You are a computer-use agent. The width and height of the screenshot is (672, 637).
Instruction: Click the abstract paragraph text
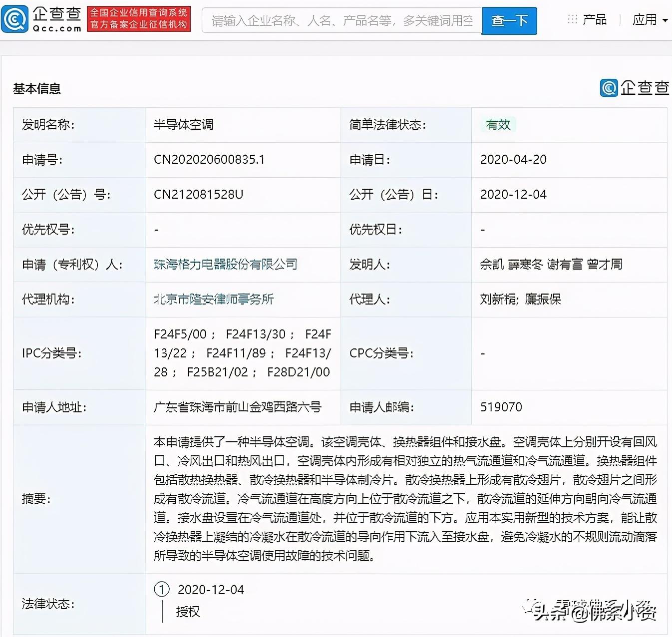[x=405, y=499]
